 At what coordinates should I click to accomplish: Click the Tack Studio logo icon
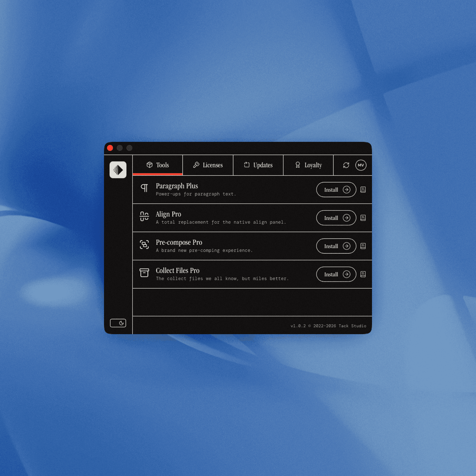[118, 170]
